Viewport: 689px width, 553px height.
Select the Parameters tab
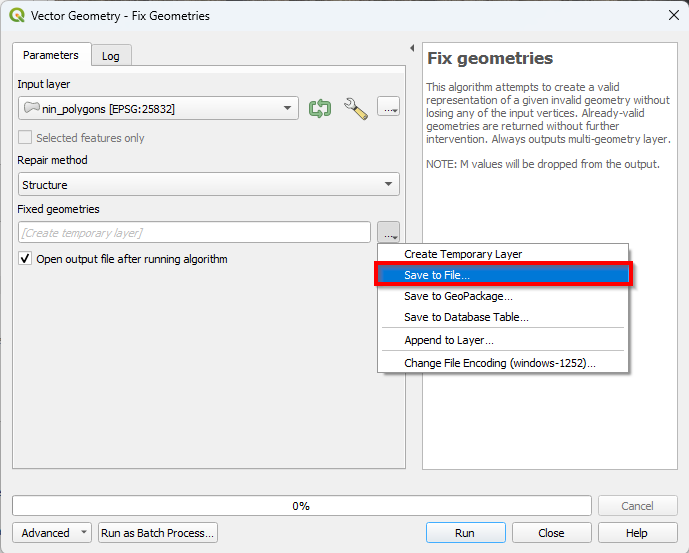(x=51, y=55)
